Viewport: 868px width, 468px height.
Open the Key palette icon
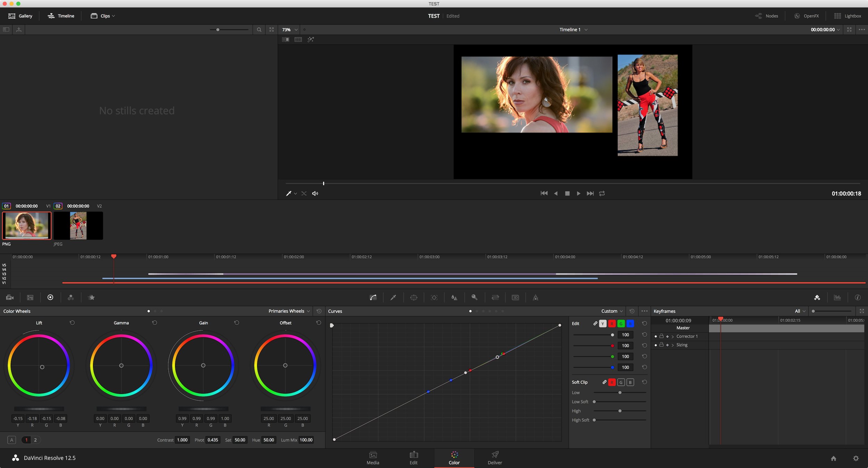[x=474, y=298]
